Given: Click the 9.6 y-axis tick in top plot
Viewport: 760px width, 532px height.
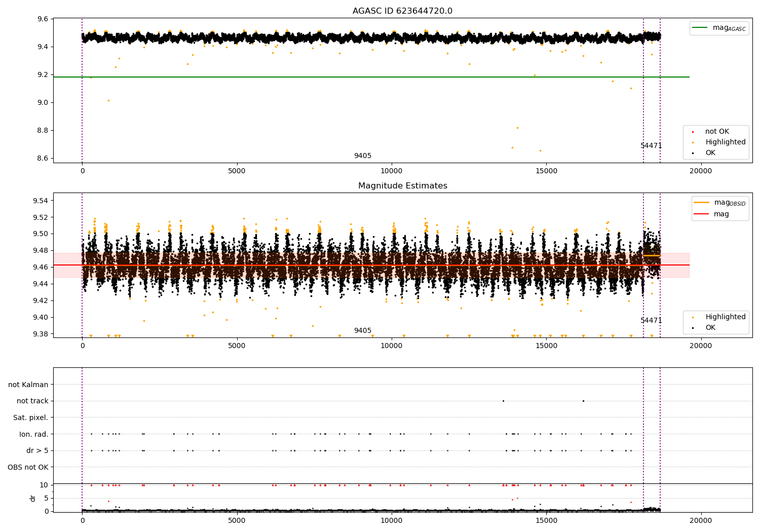Looking at the screenshot, I should (x=43, y=19).
